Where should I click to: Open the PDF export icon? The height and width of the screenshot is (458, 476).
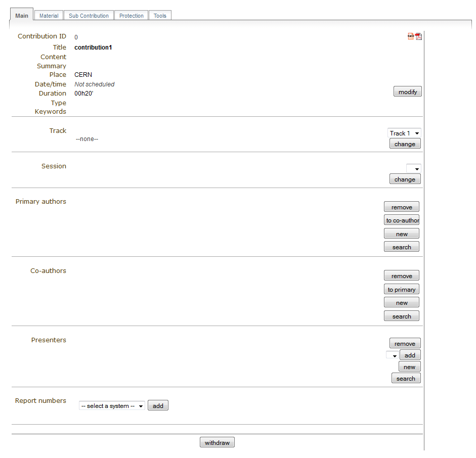pos(419,36)
